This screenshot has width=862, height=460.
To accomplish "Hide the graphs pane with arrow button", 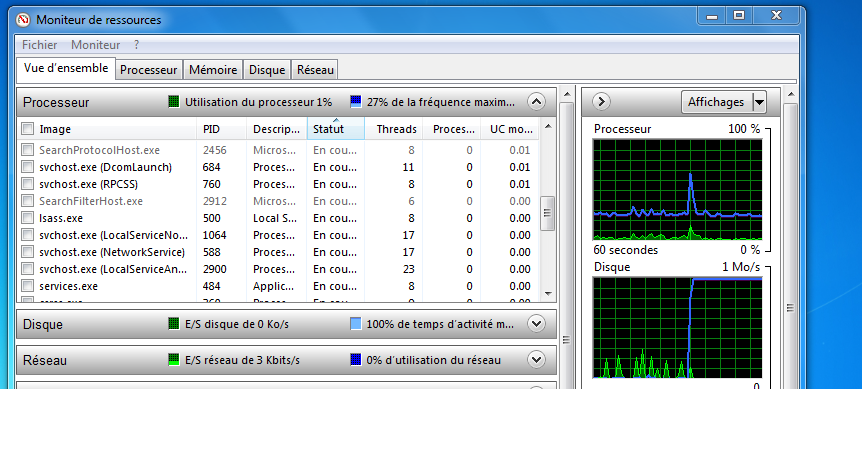I will [x=601, y=102].
